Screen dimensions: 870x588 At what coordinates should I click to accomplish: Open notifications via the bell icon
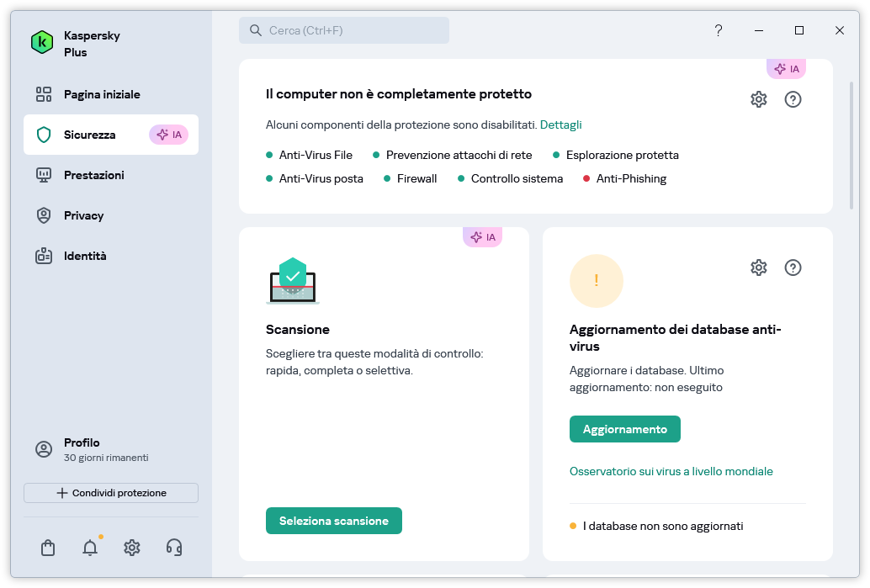coord(90,548)
